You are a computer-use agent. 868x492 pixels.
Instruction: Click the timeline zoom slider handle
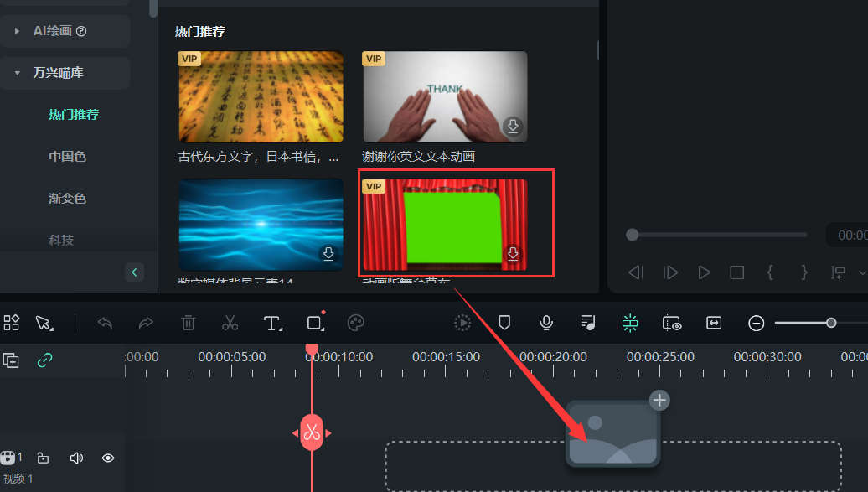coord(830,322)
